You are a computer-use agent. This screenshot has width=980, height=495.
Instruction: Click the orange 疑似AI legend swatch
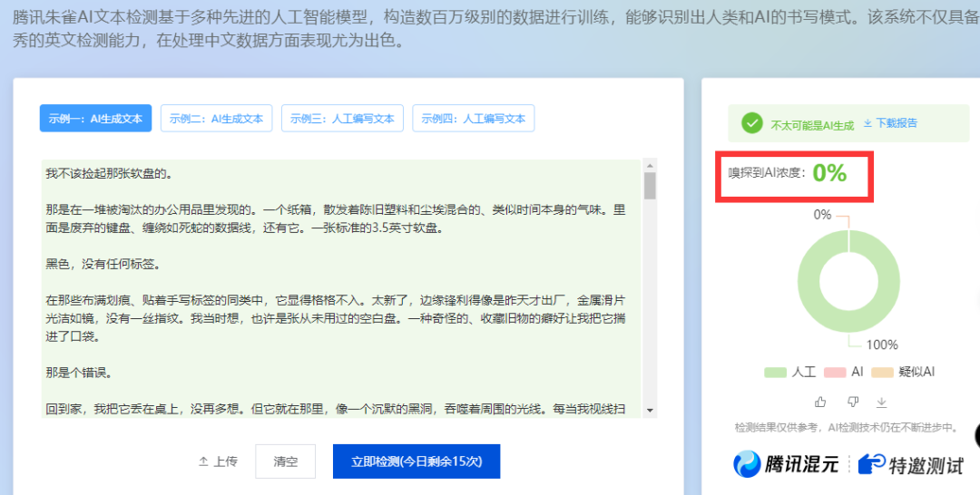tap(883, 372)
